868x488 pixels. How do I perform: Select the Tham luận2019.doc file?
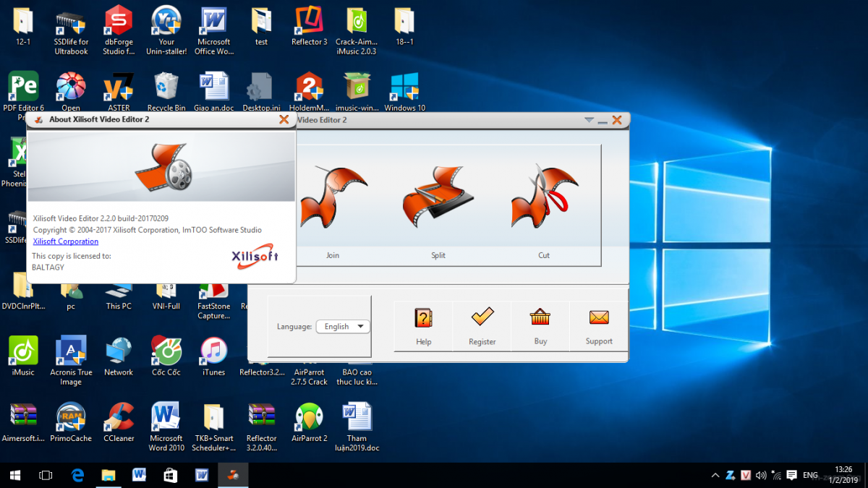coord(357,427)
